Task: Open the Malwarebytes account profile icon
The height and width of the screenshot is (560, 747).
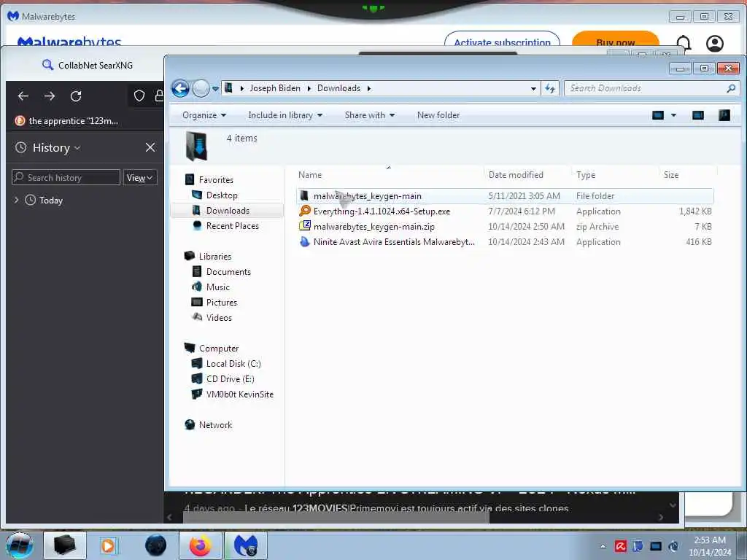Action: coord(715,43)
